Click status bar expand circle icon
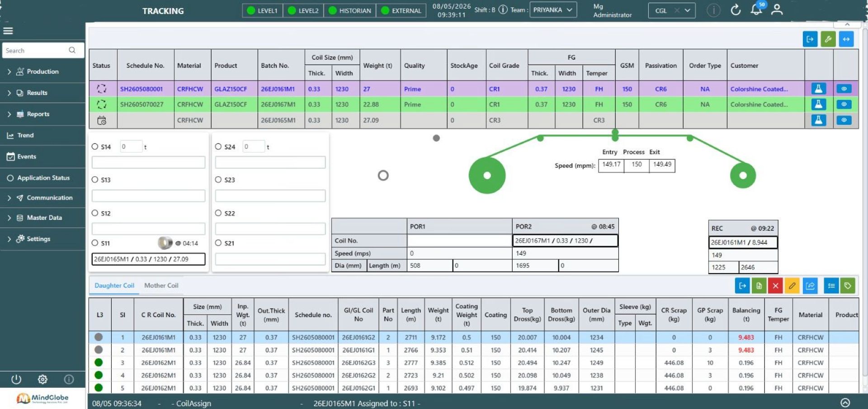Screen dimensions: 868x409 (x=845, y=403)
